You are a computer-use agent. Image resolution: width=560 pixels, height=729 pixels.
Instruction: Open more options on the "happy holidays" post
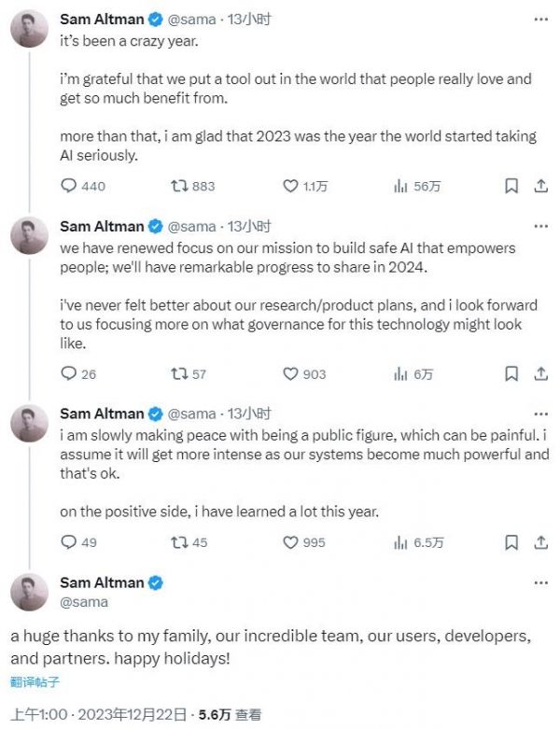pos(539,582)
